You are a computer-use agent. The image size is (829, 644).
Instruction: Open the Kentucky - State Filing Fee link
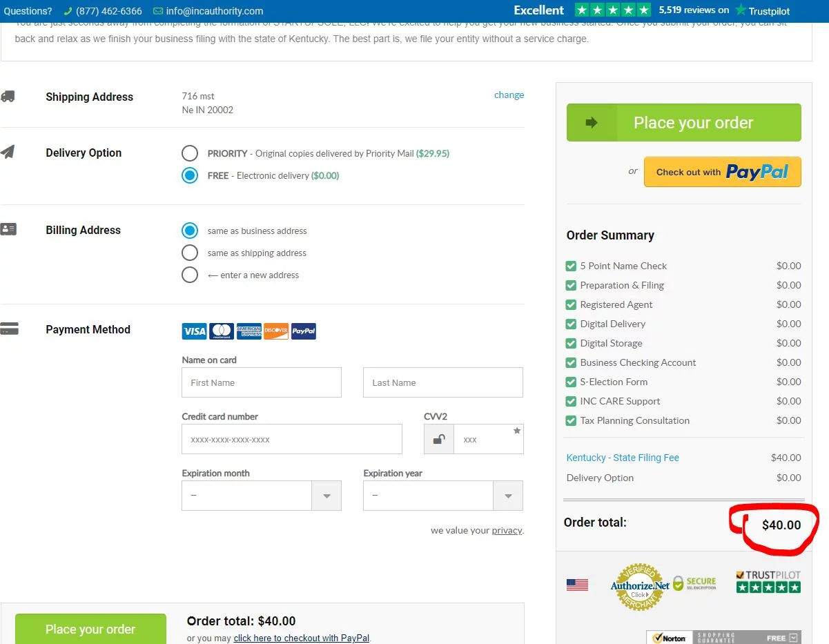pos(623,458)
